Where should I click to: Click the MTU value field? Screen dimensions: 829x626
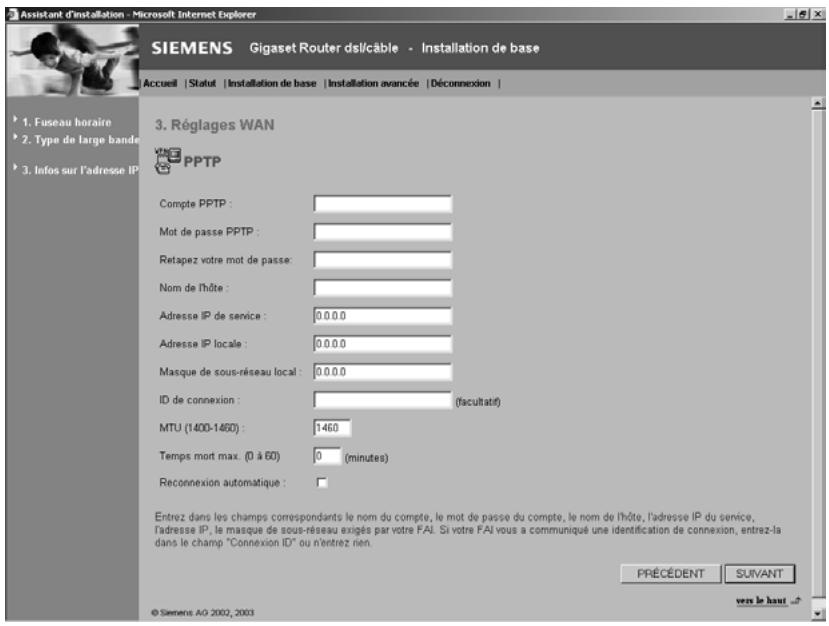click(x=332, y=428)
